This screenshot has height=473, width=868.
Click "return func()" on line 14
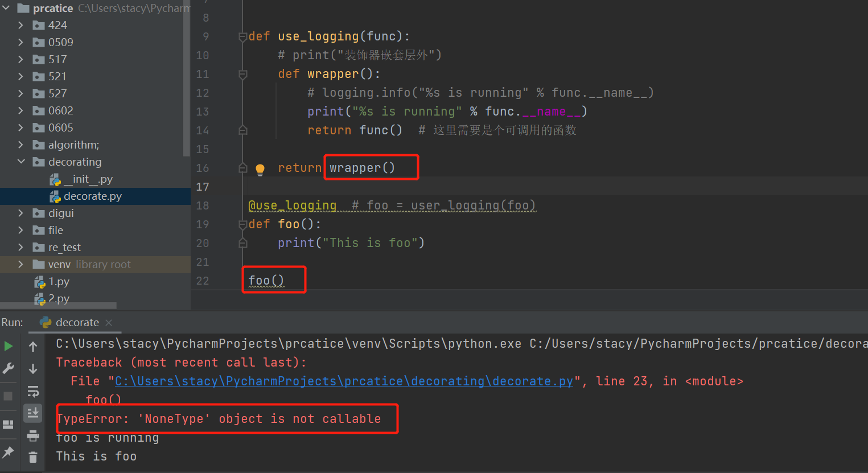(355, 130)
